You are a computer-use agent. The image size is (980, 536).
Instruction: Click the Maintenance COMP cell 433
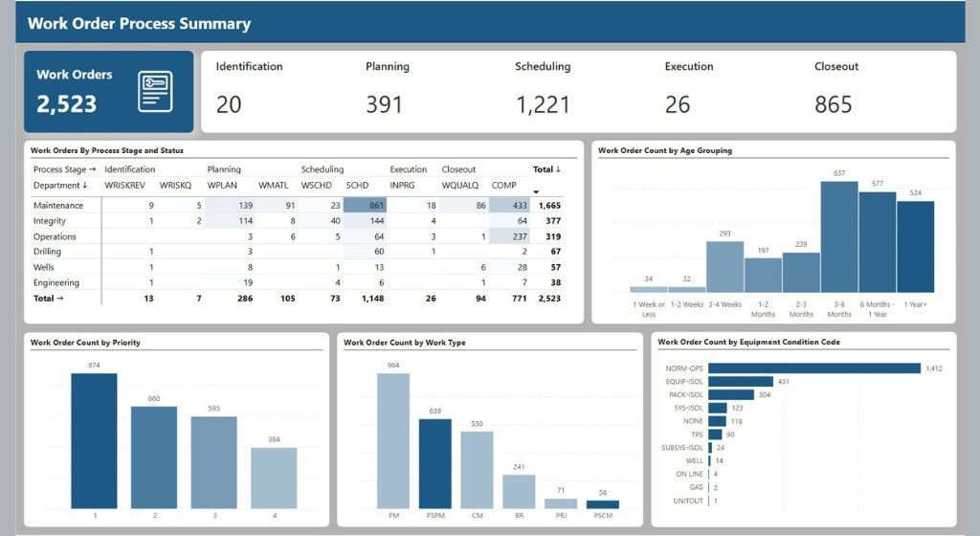[509, 206]
